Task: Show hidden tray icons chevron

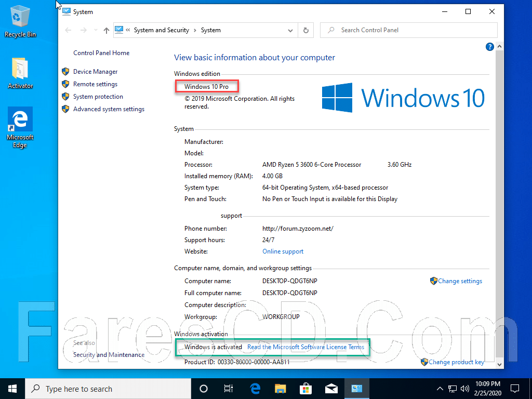Action: pyautogui.click(x=440, y=389)
